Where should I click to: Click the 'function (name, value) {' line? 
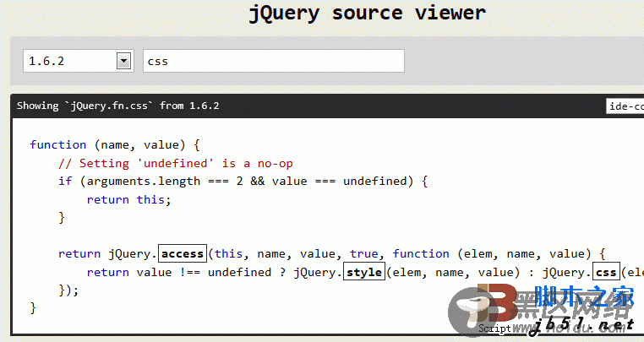click(115, 145)
